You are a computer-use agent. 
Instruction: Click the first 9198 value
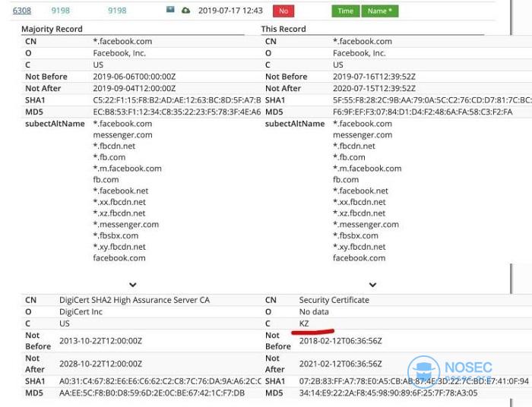pos(60,11)
